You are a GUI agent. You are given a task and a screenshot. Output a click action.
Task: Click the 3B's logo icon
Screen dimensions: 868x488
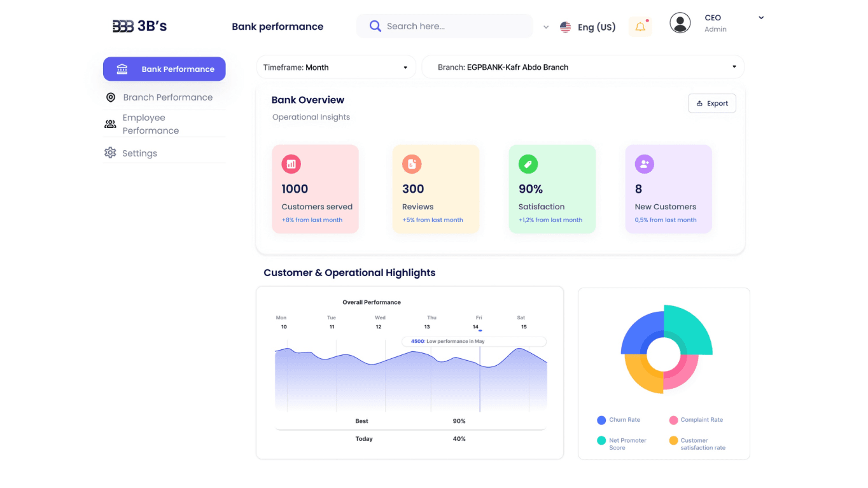(122, 26)
